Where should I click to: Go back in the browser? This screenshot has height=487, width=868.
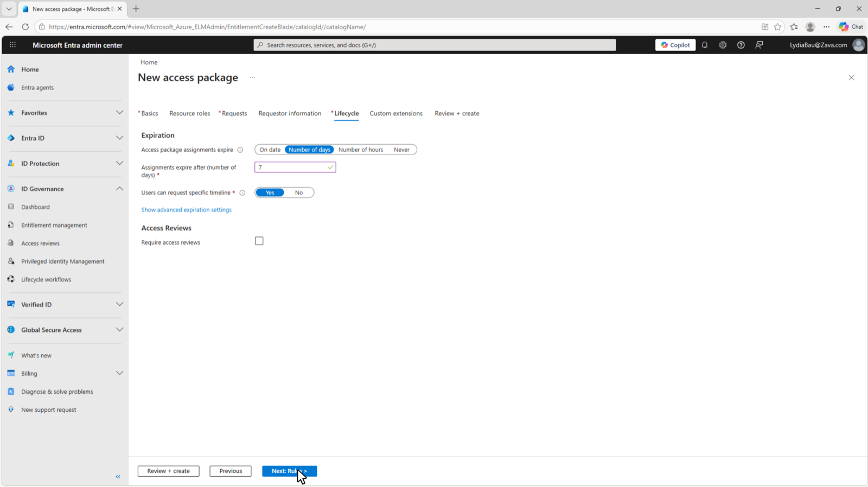coord(9,27)
